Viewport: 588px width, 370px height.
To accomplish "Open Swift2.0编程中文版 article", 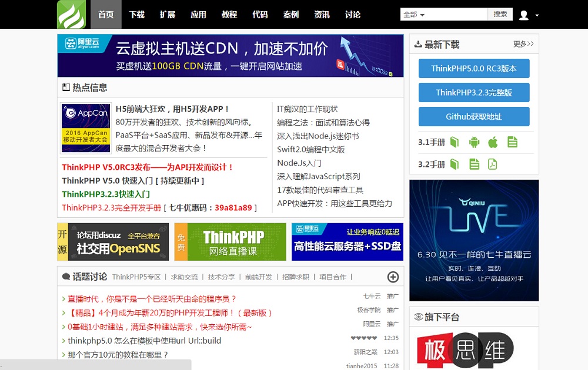I will coord(311,149).
